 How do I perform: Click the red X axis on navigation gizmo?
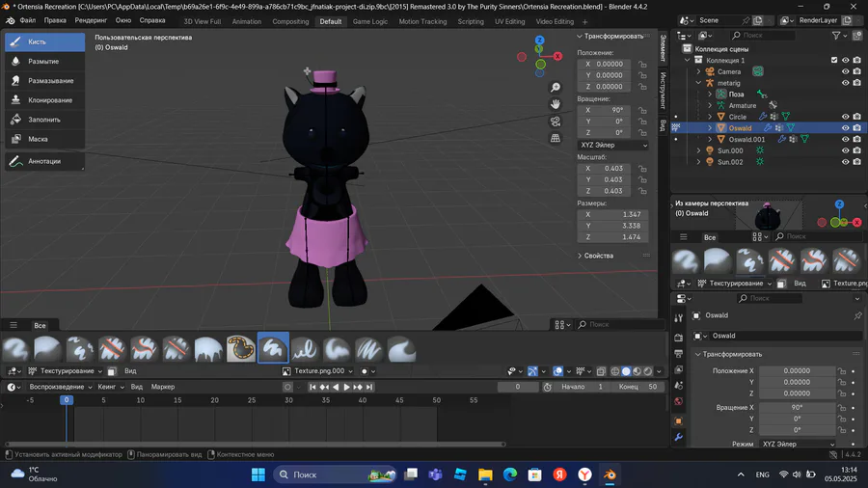[x=558, y=56]
